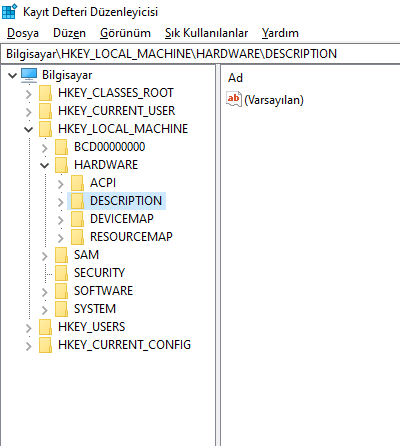Viewport: 400px width, 446px height.
Task: Expand the HKEY_USERS key
Action: pos(29,328)
